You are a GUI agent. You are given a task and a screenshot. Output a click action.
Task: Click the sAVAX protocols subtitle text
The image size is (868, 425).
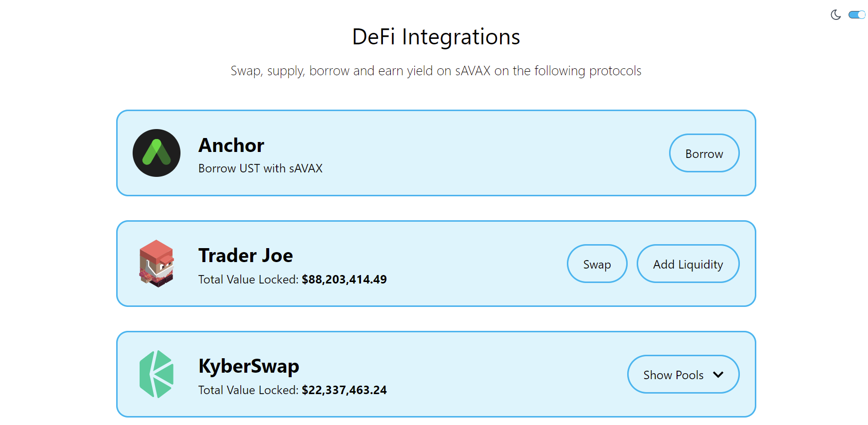click(436, 71)
